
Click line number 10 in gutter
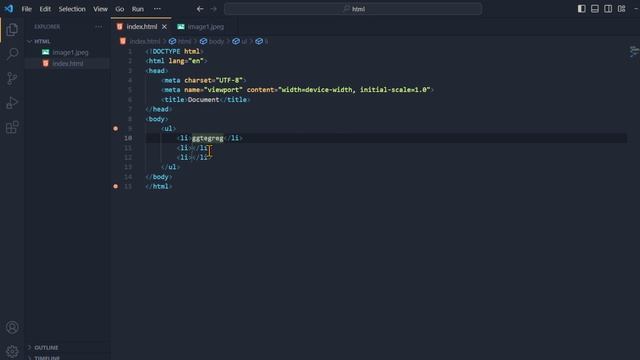coord(128,138)
